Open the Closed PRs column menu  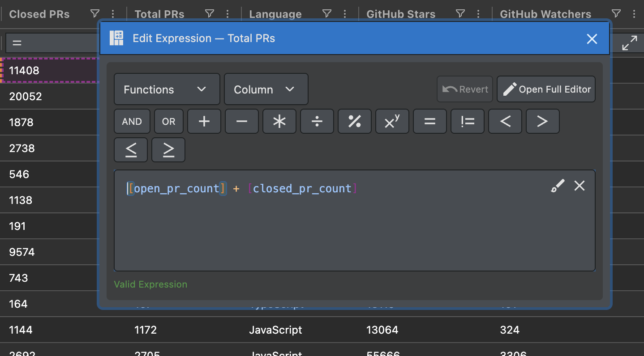pyautogui.click(x=113, y=14)
